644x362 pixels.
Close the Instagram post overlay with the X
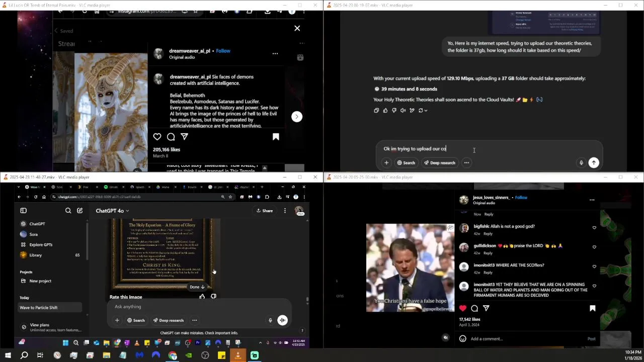click(x=297, y=28)
